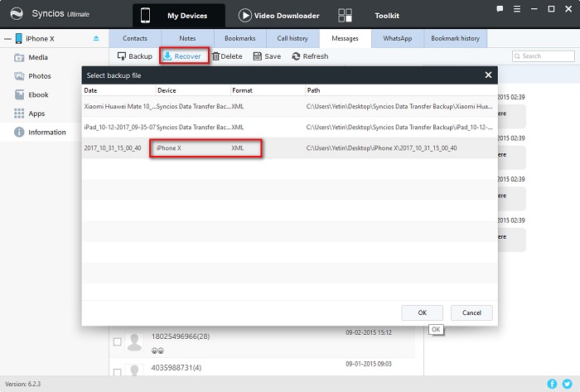Click the Save toolbar button
The width and height of the screenshot is (580, 392).
tap(267, 56)
